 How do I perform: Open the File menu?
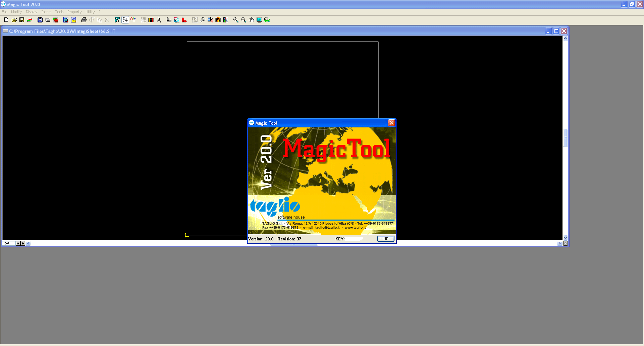click(4, 12)
